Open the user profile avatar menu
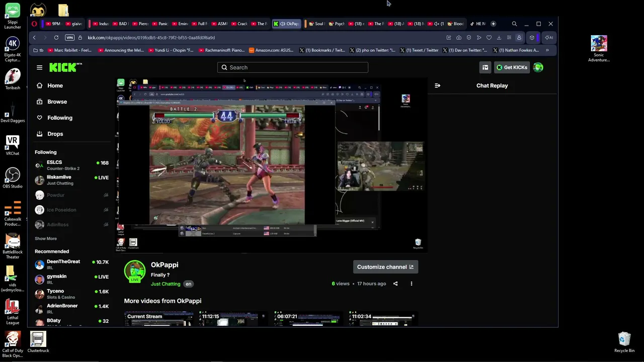This screenshot has width=644, height=362. click(538, 67)
